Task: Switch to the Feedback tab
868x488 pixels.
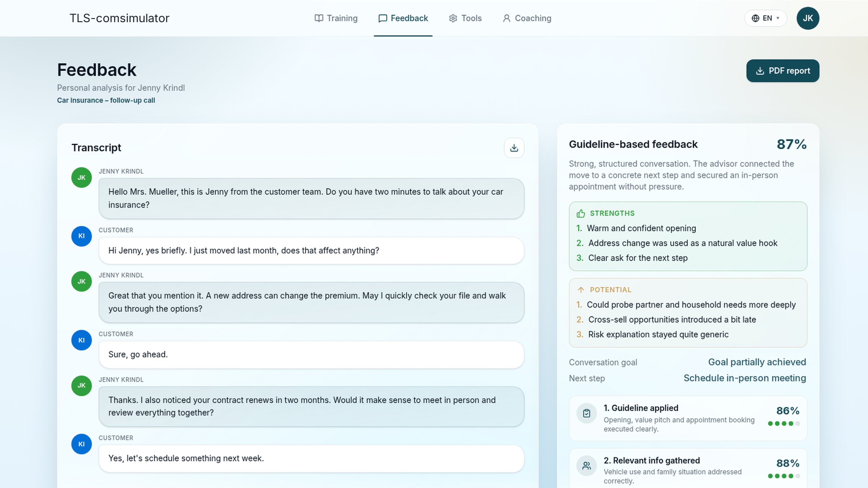Action: (403, 18)
